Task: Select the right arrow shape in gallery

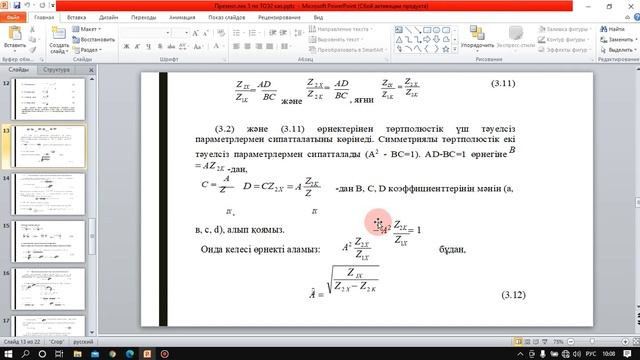Action: click(427, 40)
